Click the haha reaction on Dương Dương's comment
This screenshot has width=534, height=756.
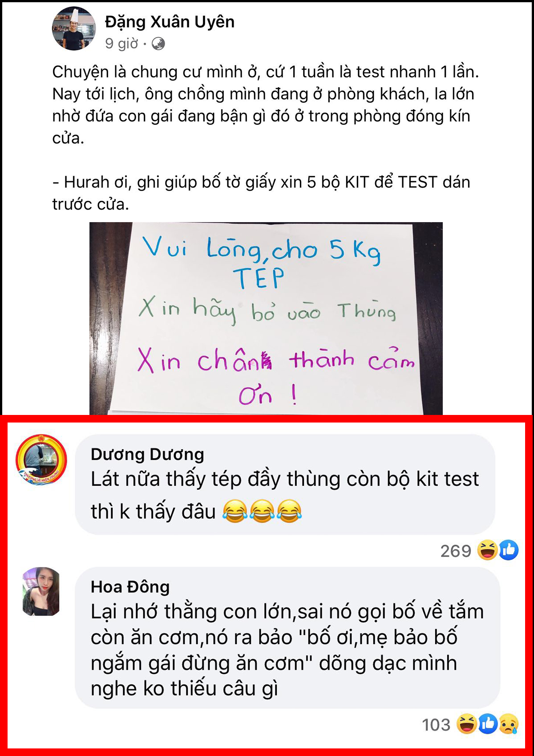coord(487,550)
